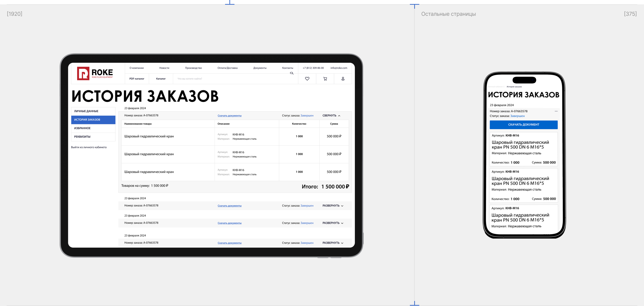
Task: Open the PDF-каталог button
Action: coord(137,79)
